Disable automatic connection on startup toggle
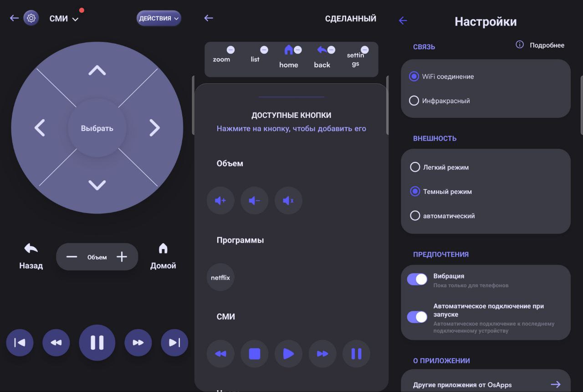The height and width of the screenshot is (392, 583). tap(417, 317)
